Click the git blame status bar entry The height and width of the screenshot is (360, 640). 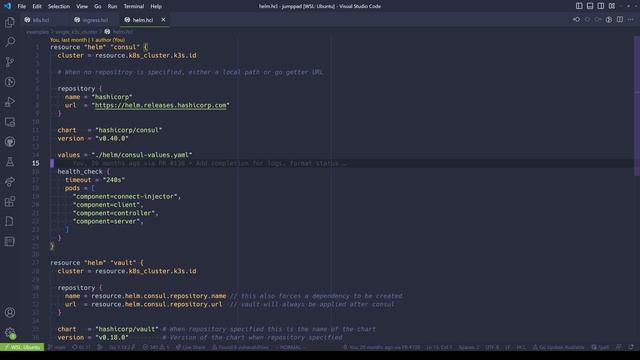pos(381,347)
